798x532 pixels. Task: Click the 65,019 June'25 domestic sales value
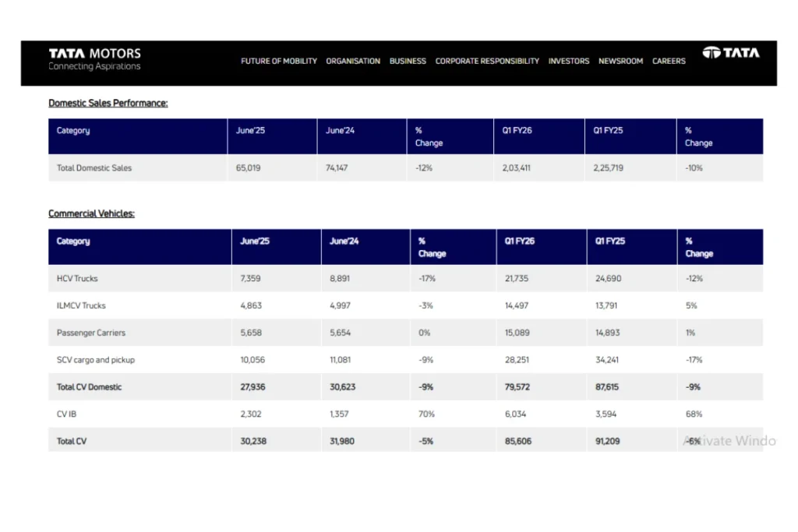pos(249,167)
